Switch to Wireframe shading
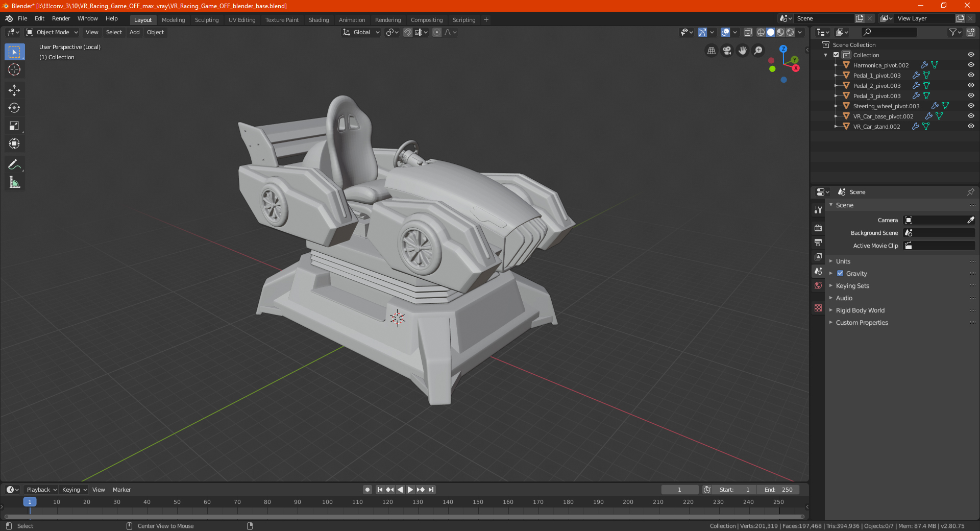Image resolution: width=980 pixels, height=531 pixels. tap(761, 32)
